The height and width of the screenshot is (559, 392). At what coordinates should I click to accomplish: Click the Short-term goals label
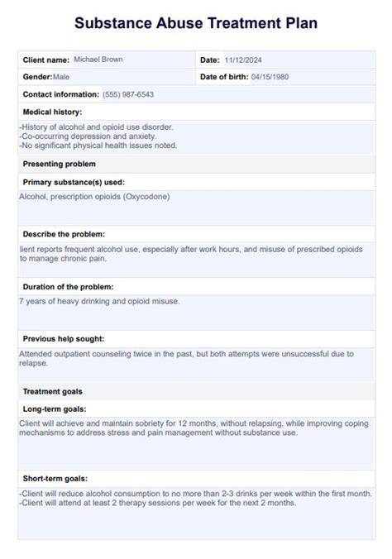pos(55,479)
